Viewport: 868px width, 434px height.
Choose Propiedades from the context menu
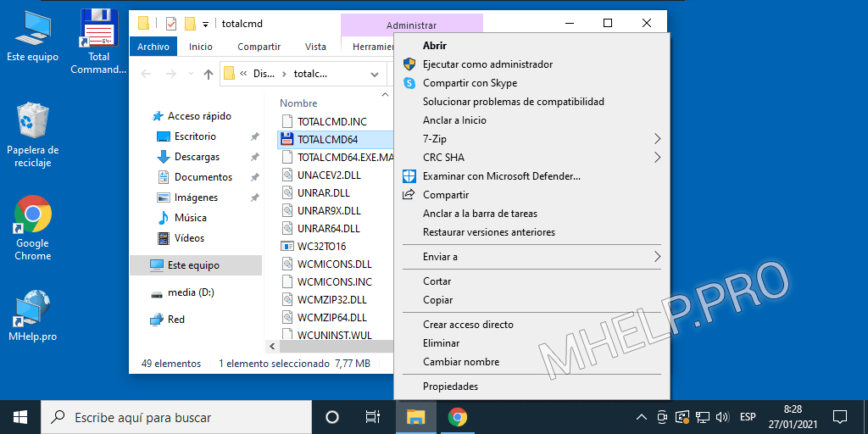tap(450, 387)
